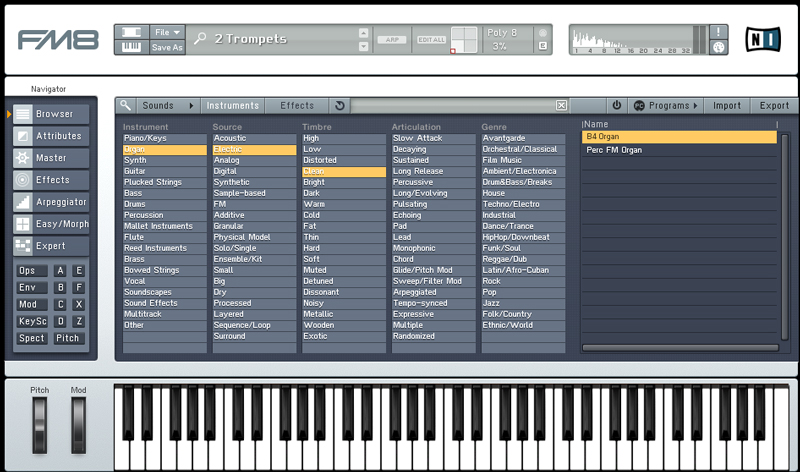Click the magnifier search icon in browser bar
The height and width of the screenshot is (472, 800).
[125, 106]
